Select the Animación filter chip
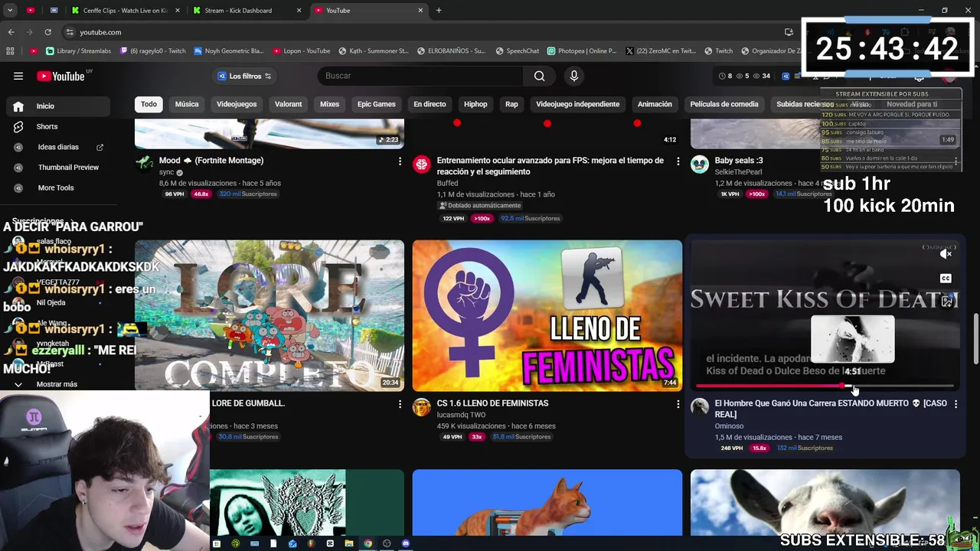Screen dimensions: 980x551 pyautogui.click(x=655, y=104)
